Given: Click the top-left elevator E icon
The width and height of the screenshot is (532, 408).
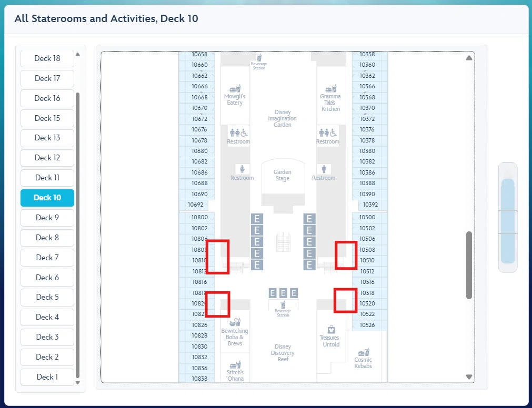Looking at the screenshot, I should pyautogui.click(x=257, y=219).
